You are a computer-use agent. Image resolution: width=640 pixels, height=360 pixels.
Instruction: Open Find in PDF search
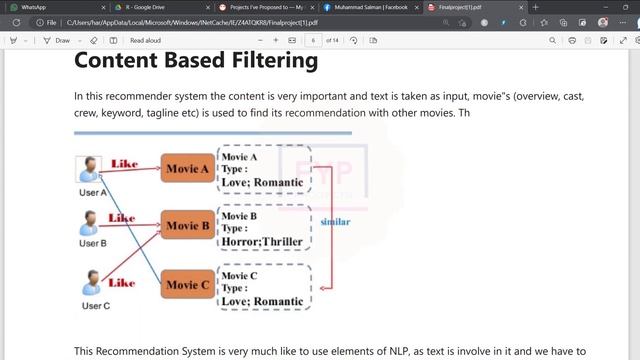point(552,40)
